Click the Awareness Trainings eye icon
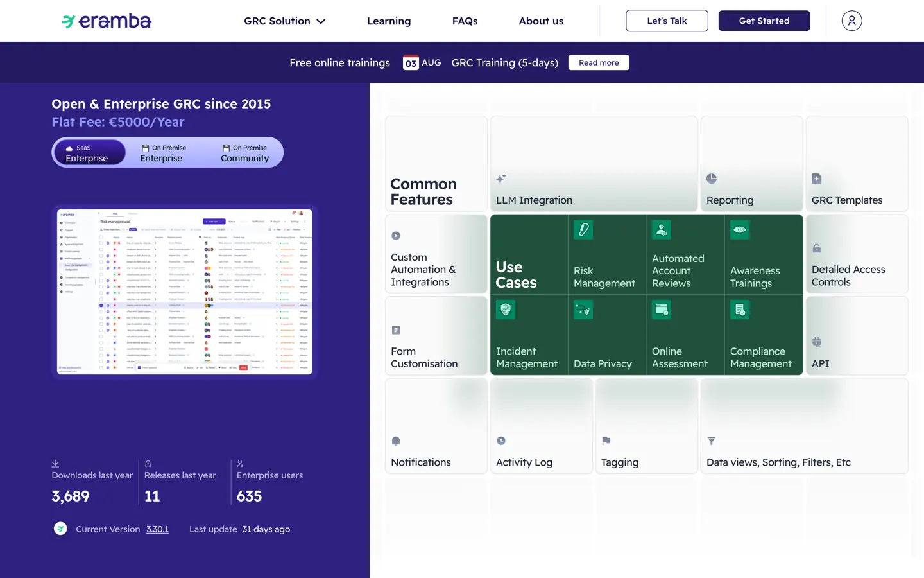The image size is (924, 578). coord(740,230)
